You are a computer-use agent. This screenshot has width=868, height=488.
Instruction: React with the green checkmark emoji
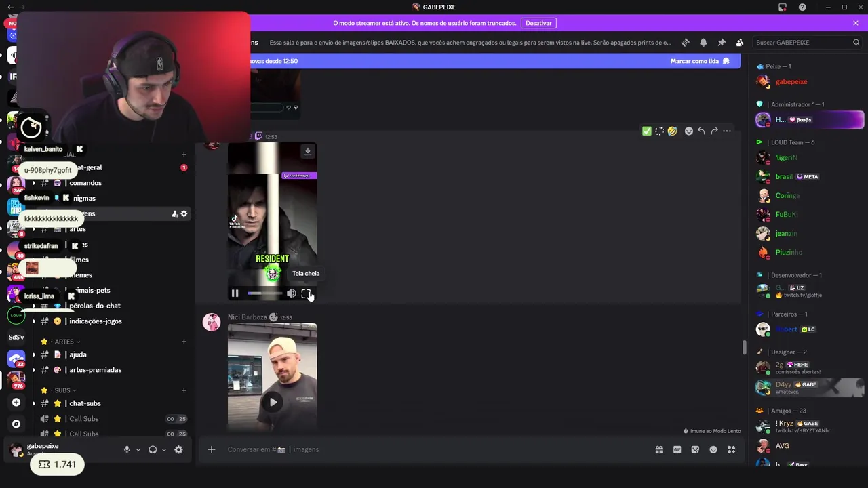(647, 131)
